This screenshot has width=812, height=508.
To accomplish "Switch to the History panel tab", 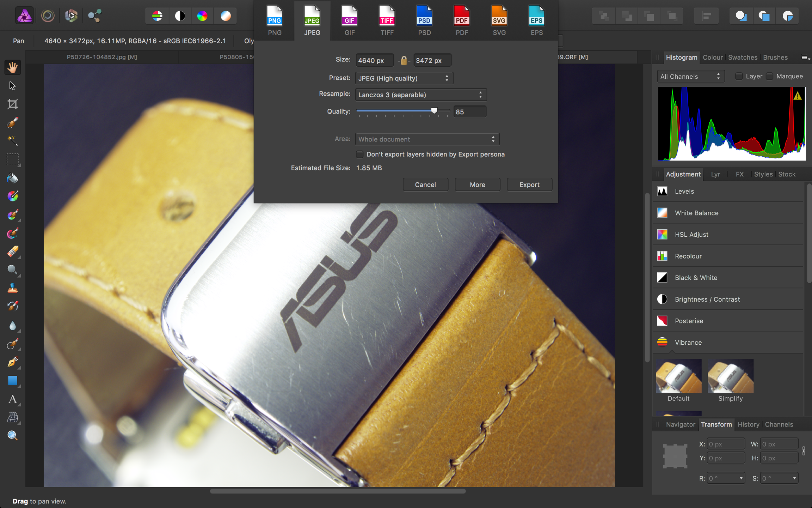I will point(748,424).
